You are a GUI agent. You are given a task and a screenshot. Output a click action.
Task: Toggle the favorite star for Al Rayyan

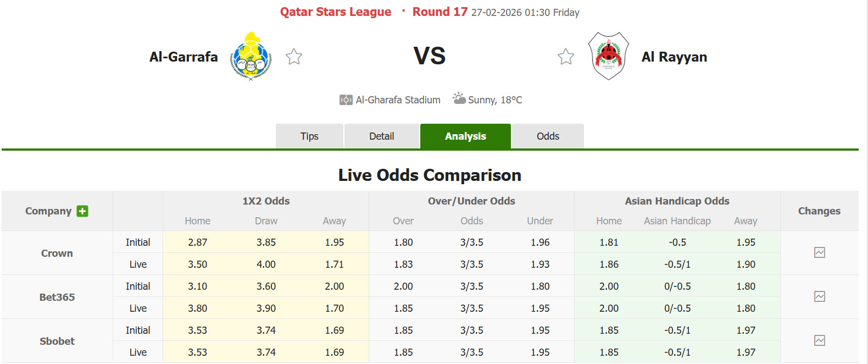565,56
